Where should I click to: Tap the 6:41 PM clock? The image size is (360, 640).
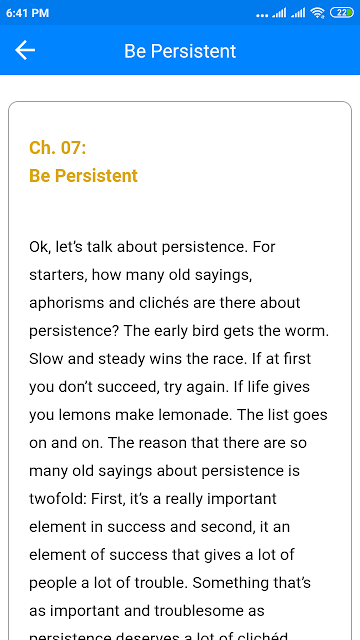coord(27,13)
